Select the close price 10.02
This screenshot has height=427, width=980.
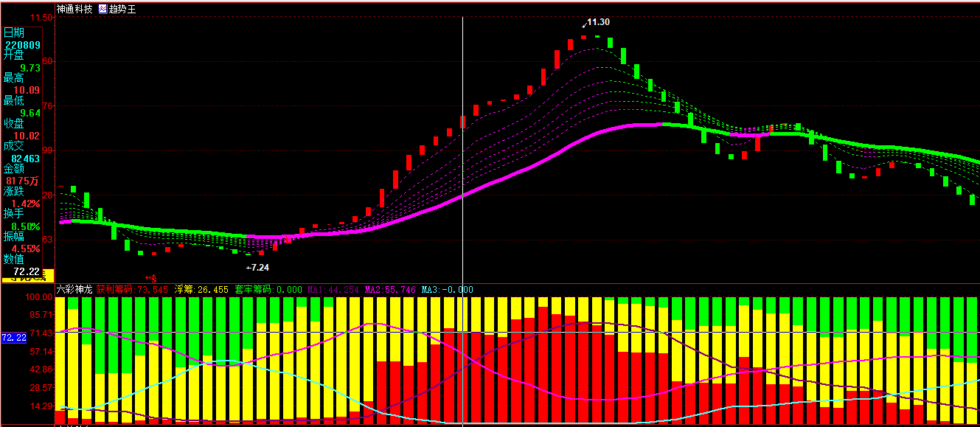point(28,136)
